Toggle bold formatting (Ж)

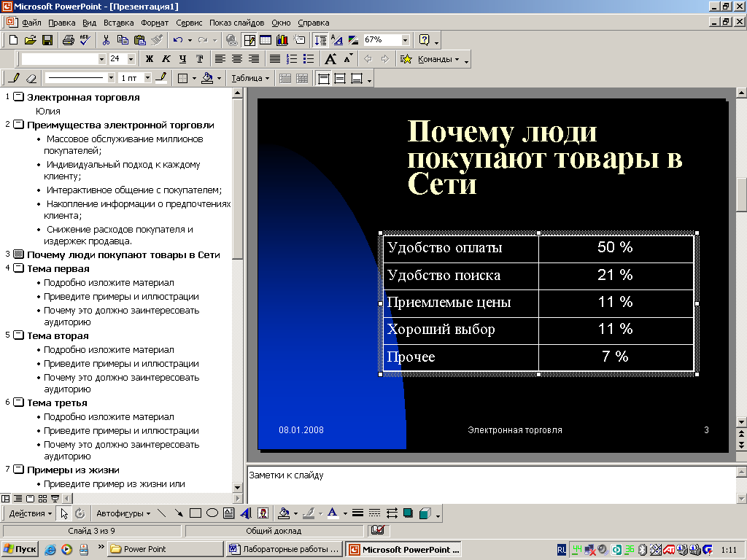click(149, 59)
